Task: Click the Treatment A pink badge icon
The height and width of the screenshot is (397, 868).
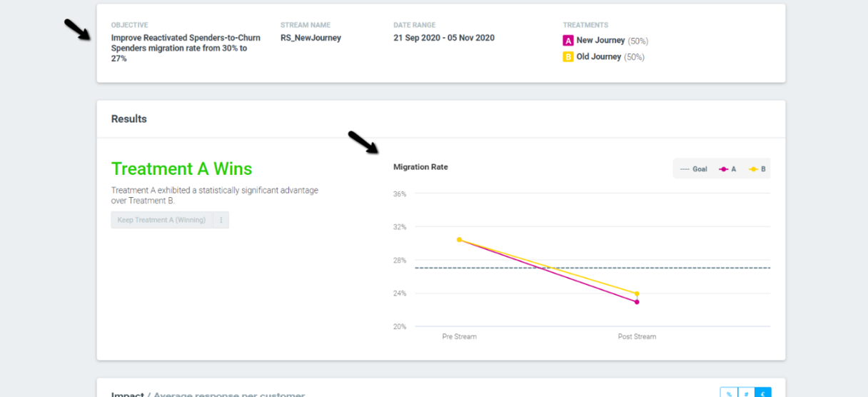Action: [x=568, y=41]
